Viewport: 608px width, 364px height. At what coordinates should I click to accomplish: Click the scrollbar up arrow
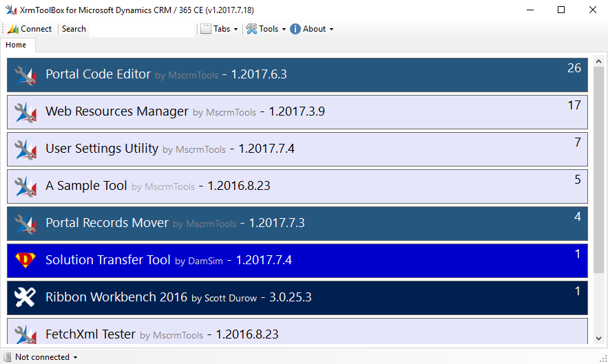(598, 62)
